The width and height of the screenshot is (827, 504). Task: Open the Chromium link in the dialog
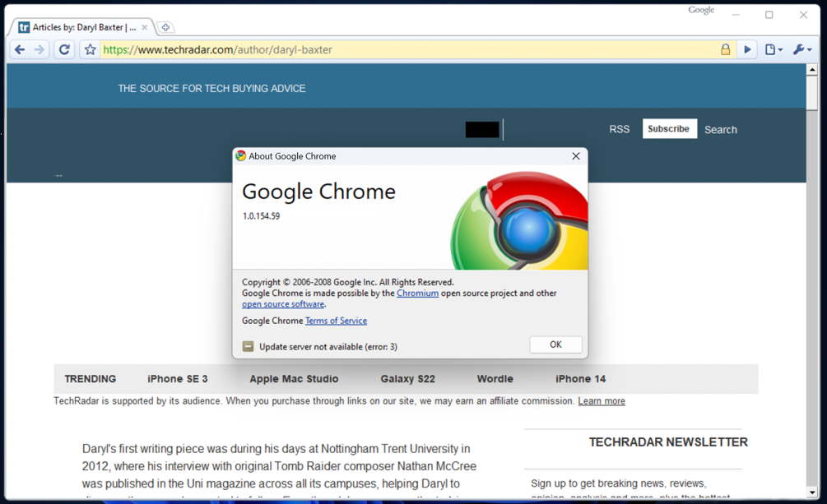(x=417, y=294)
